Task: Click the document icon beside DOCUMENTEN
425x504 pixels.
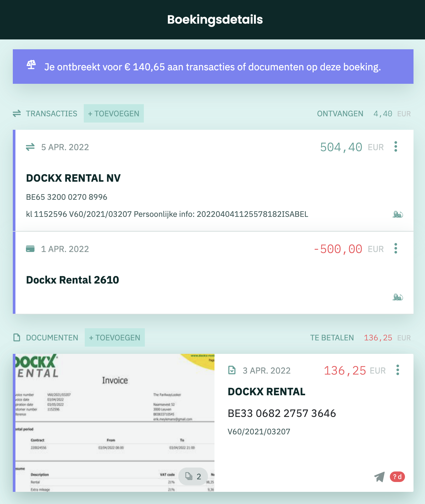Action: [17, 337]
